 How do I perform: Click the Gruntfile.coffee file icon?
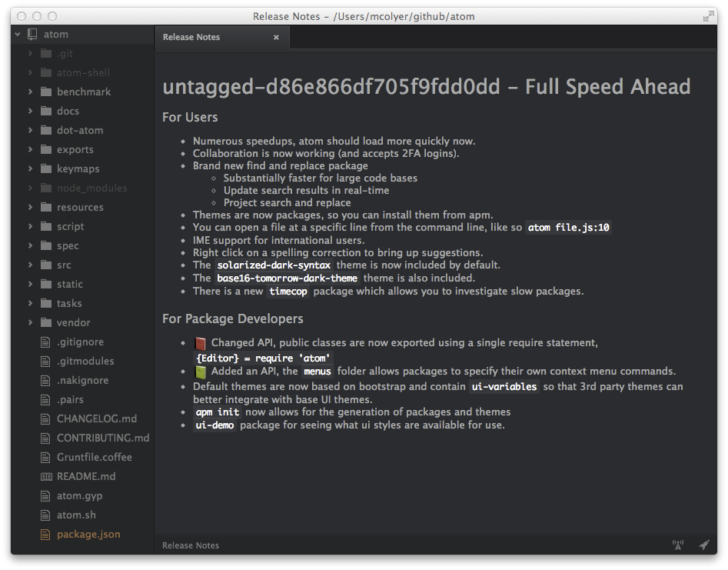[45, 458]
